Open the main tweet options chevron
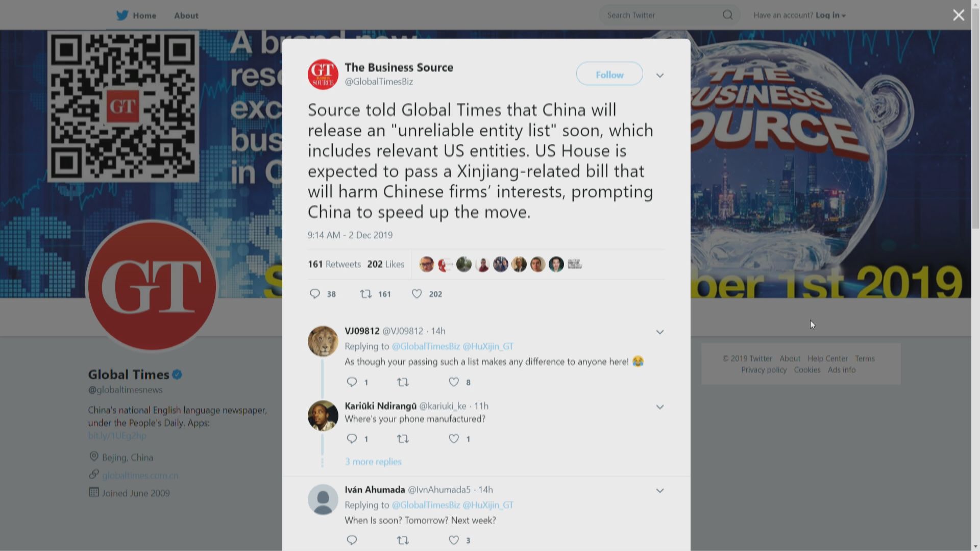The image size is (980, 551). (660, 76)
